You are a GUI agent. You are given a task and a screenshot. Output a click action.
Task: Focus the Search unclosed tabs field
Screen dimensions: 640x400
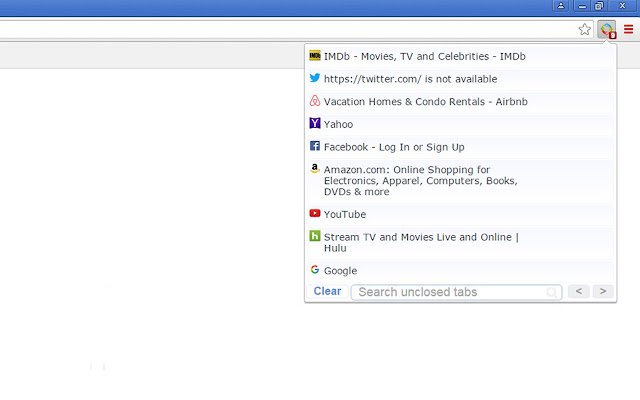456,292
